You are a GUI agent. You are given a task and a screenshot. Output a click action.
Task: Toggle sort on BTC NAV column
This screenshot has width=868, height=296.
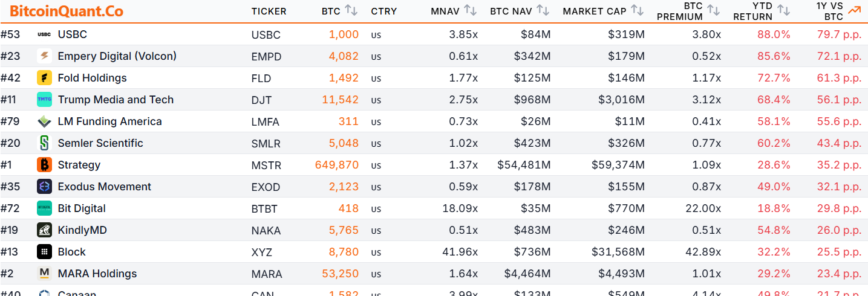[x=543, y=11]
